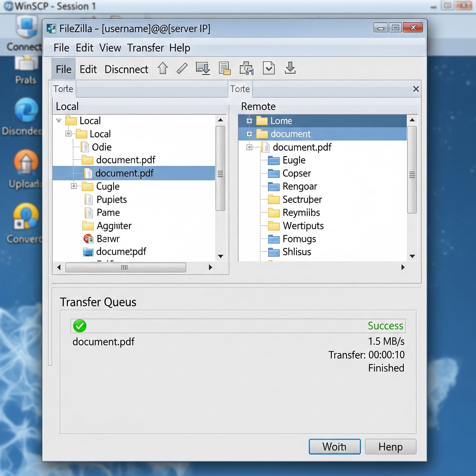Open the Transfer menu
This screenshot has width=476, height=476.
pyautogui.click(x=145, y=48)
